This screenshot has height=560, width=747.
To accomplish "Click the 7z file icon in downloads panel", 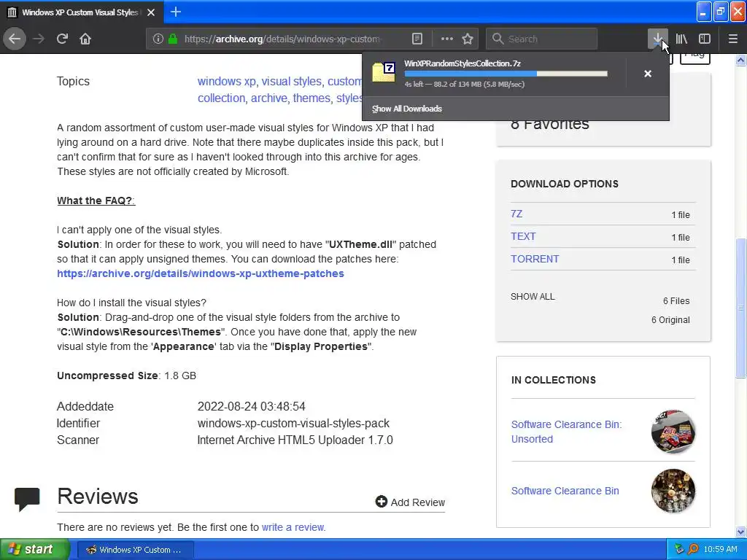I will tap(384, 72).
